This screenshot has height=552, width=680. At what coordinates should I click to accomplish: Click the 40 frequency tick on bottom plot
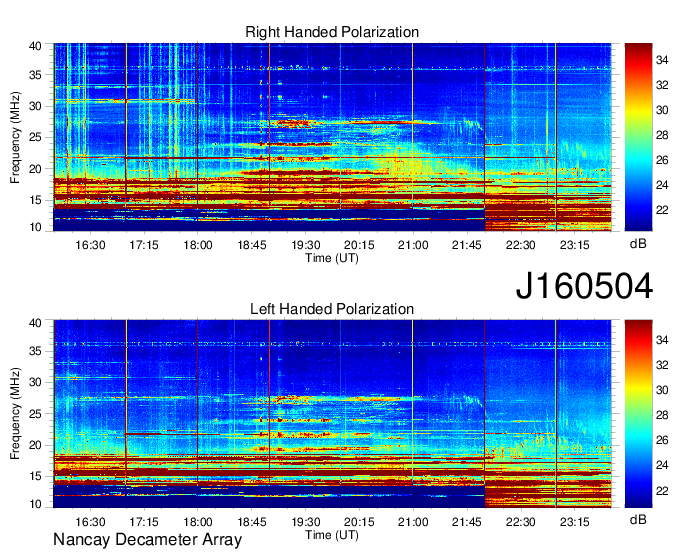pos(35,323)
